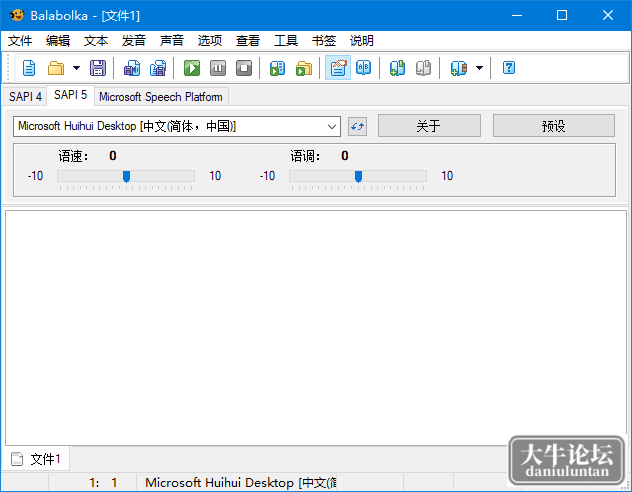Click the book with green play icon

[x=277, y=68]
